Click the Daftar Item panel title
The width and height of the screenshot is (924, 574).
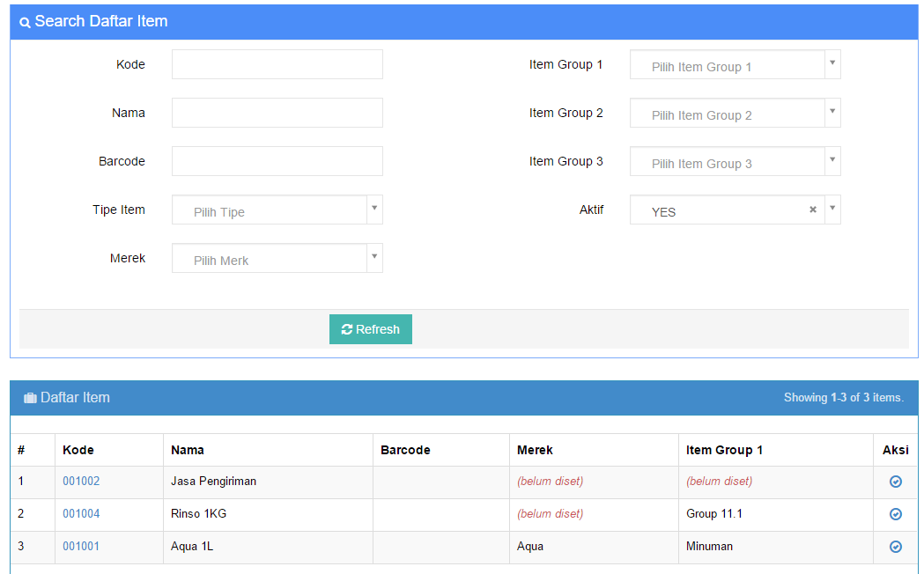pyautogui.click(x=75, y=397)
